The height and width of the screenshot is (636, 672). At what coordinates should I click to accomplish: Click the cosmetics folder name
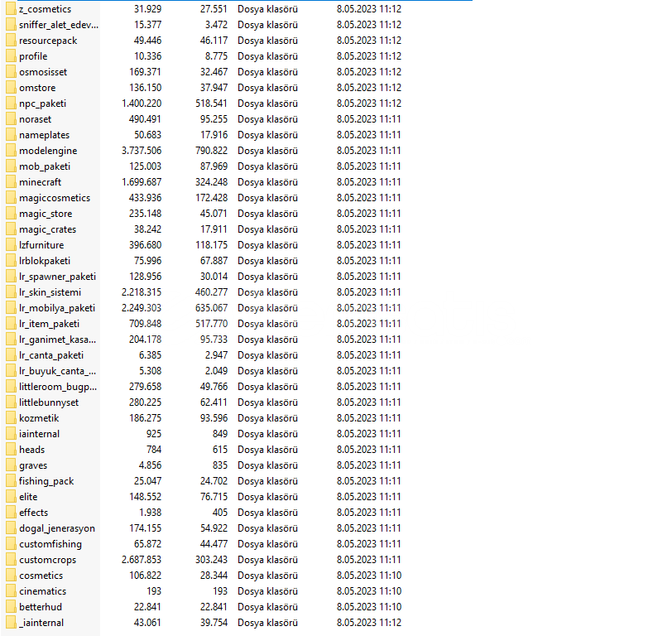(41, 576)
